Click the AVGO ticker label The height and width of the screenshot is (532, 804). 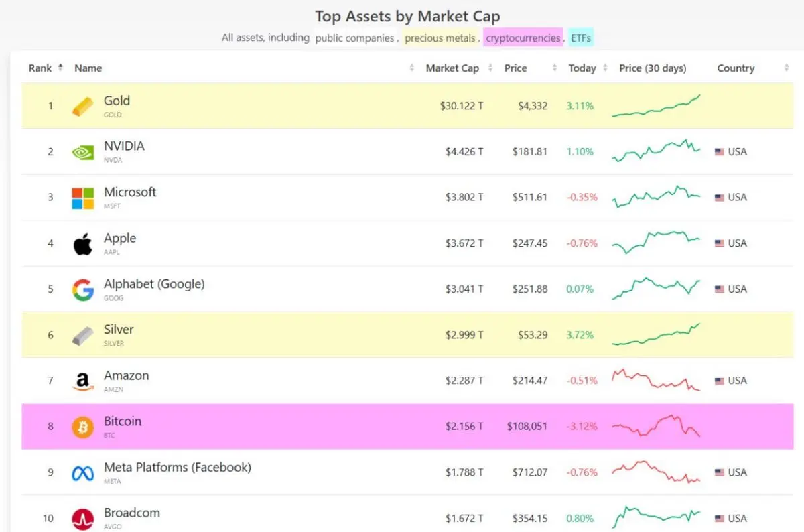[113, 527]
